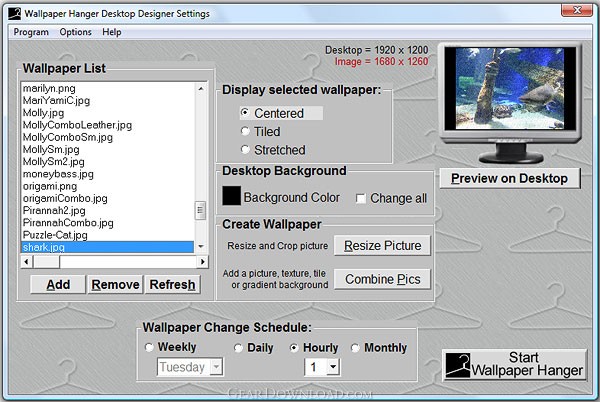This screenshot has height=402, width=600.
Task: Click the Add button
Action: tap(58, 285)
